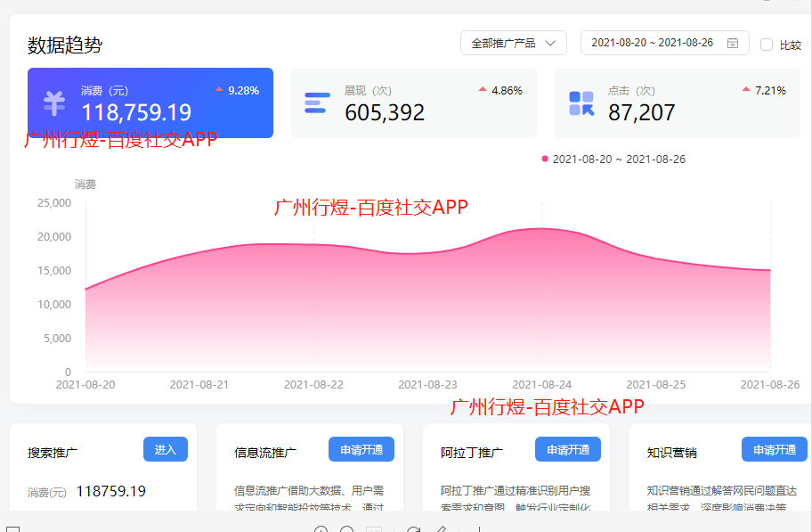
Task: Click 申请开通 button for 阿拉丁推广
Action: pyautogui.click(x=568, y=449)
